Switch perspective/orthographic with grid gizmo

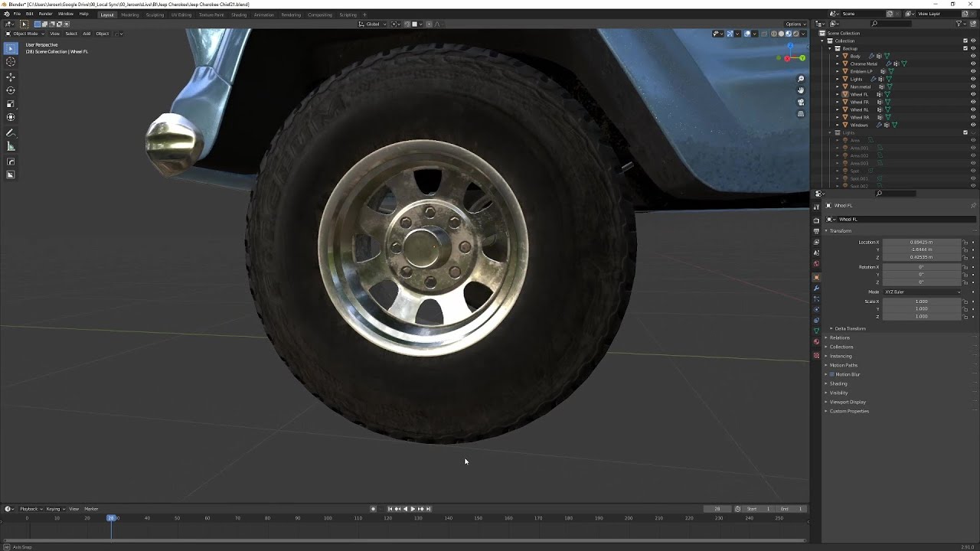pos(801,113)
